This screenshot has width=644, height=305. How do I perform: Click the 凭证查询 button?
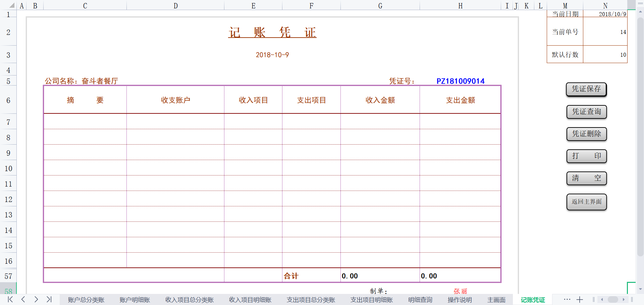pos(587,112)
